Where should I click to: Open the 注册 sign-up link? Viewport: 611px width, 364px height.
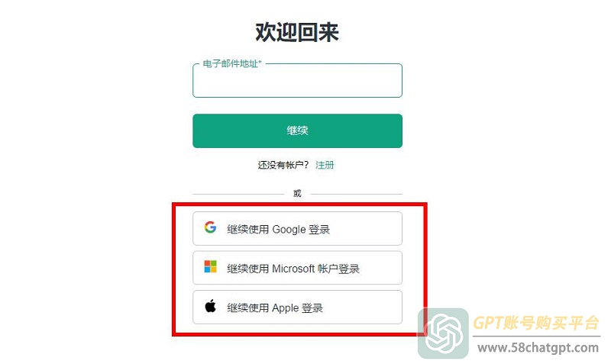[325, 165]
